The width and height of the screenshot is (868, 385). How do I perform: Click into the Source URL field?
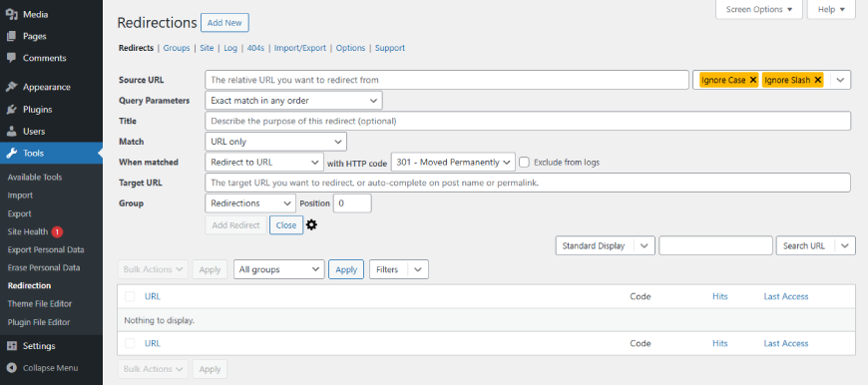pos(447,80)
